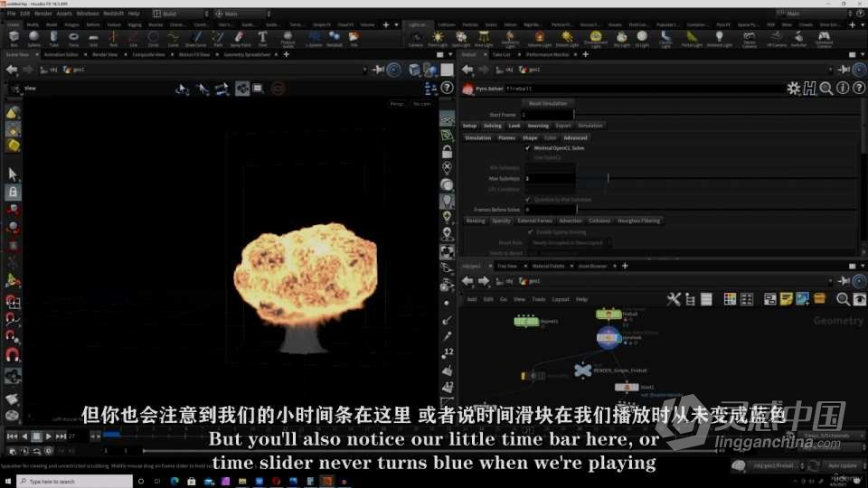Open Main radial menu dropdown
868x488 pixels.
point(242,14)
